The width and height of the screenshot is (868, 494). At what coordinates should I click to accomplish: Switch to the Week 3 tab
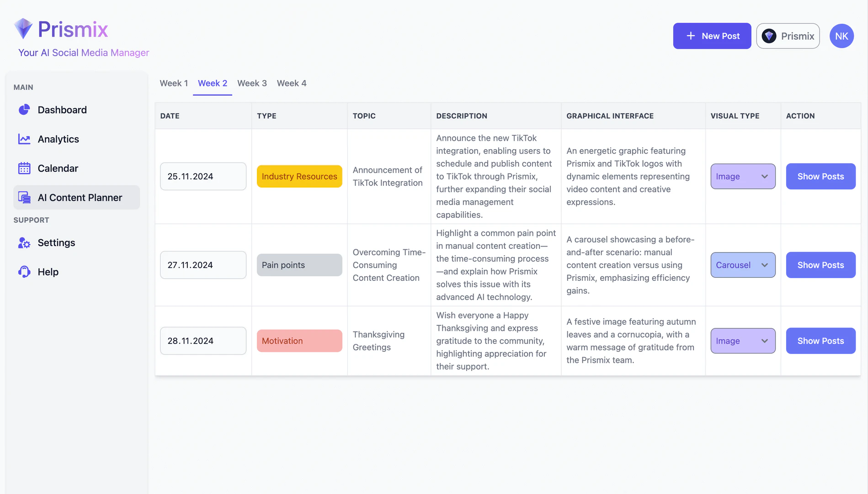point(252,83)
